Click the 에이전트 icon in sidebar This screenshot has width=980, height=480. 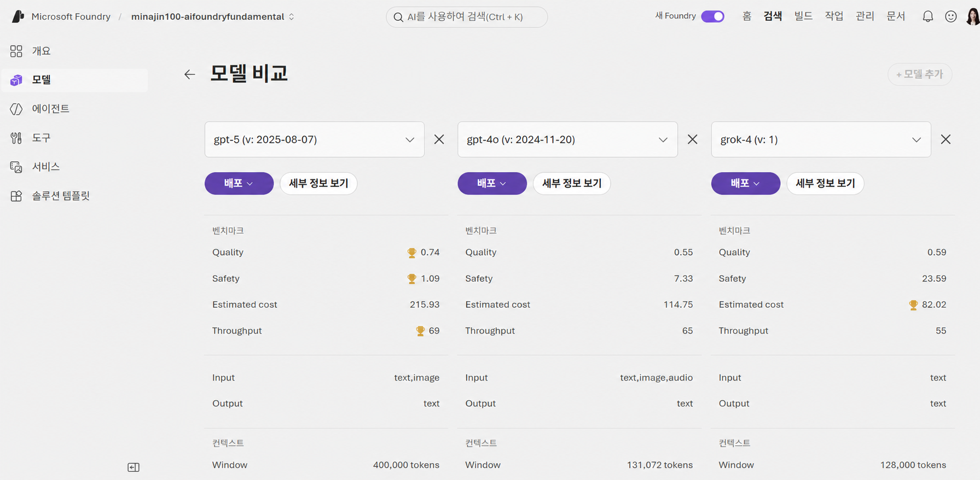click(16, 109)
